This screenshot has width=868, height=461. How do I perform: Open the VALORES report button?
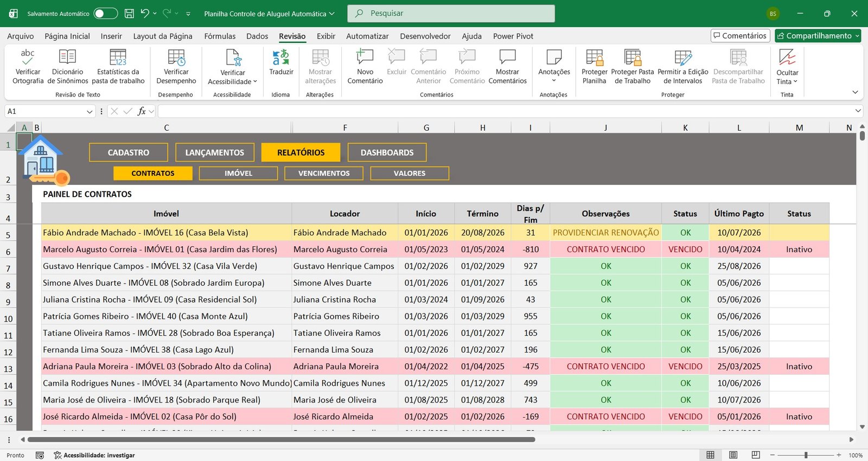tap(410, 173)
